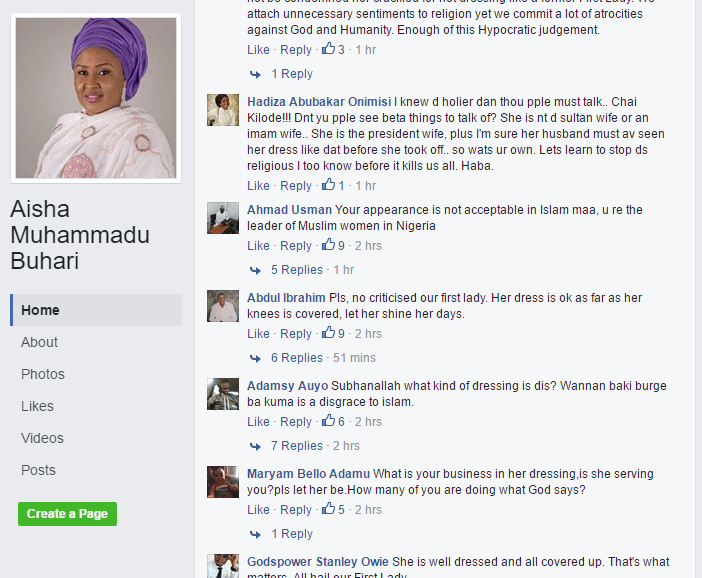Click thumbs-up icon on Hadiza Abubakar Onimisi's comment
Image resolution: width=702 pixels, height=578 pixels.
329,184
